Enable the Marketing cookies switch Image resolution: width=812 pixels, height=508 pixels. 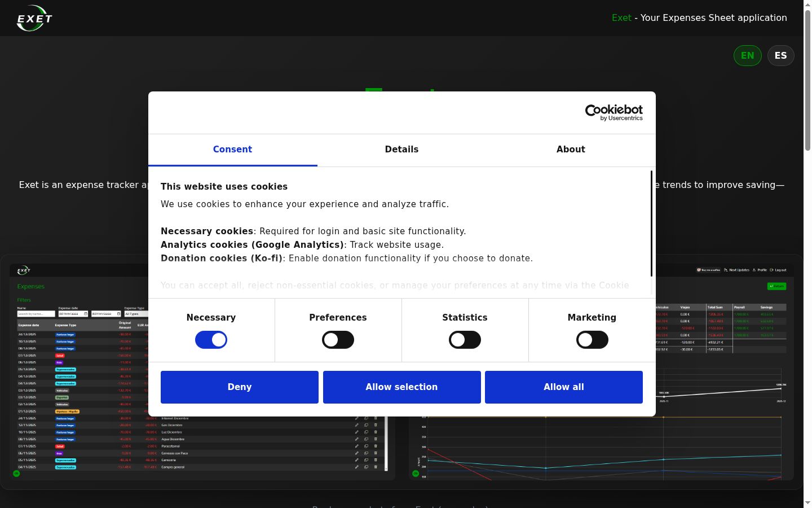pos(592,340)
